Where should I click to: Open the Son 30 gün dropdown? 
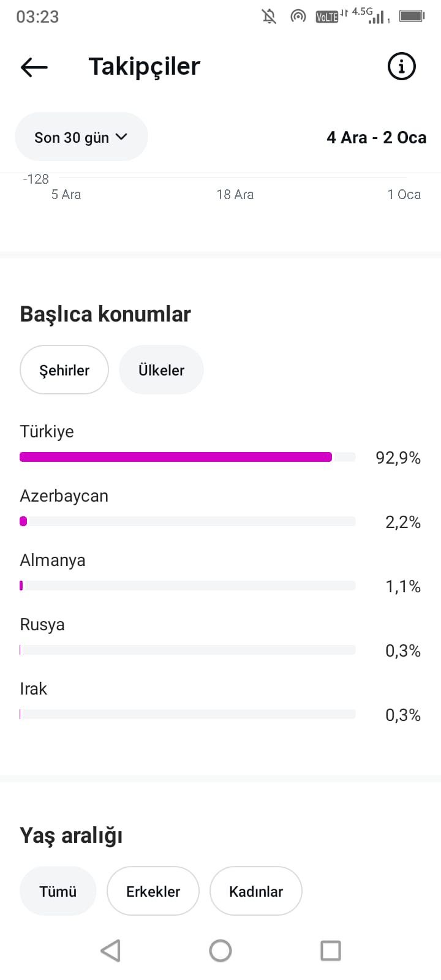pyautogui.click(x=81, y=137)
